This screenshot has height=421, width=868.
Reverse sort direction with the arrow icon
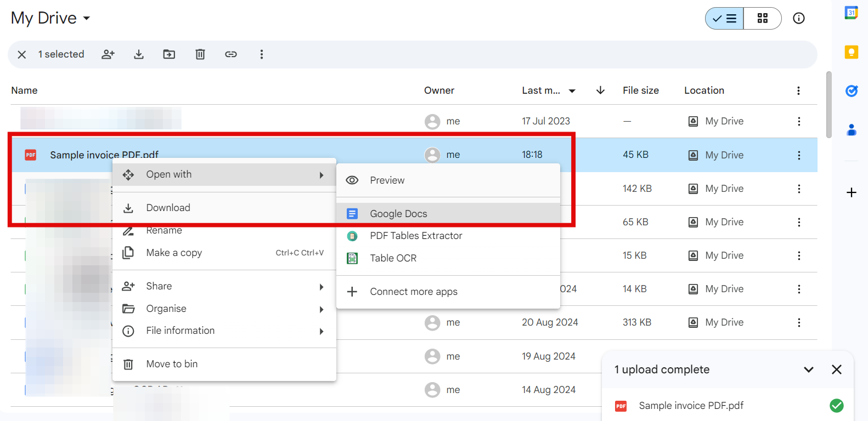(x=600, y=90)
